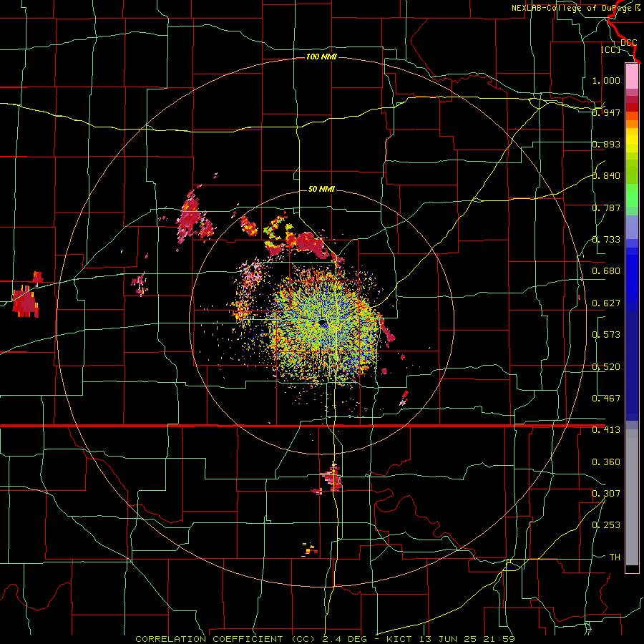The height and width of the screenshot is (644, 644).
Task: Click the 0.840 legend value
Action: coord(606,176)
